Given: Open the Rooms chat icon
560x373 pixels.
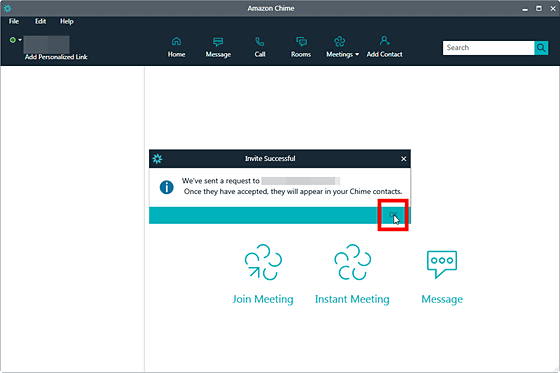Looking at the screenshot, I should (x=301, y=42).
